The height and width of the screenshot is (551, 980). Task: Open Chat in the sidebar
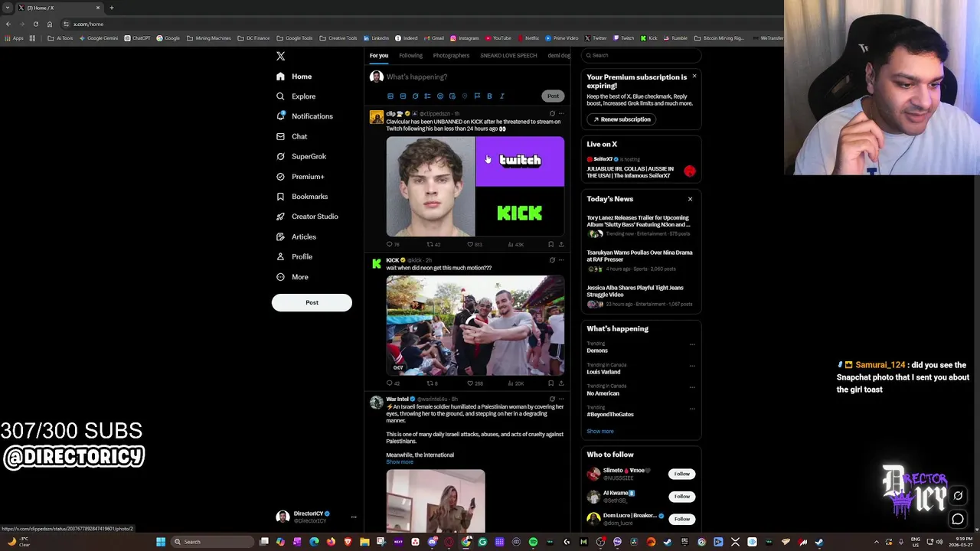click(x=292, y=136)
